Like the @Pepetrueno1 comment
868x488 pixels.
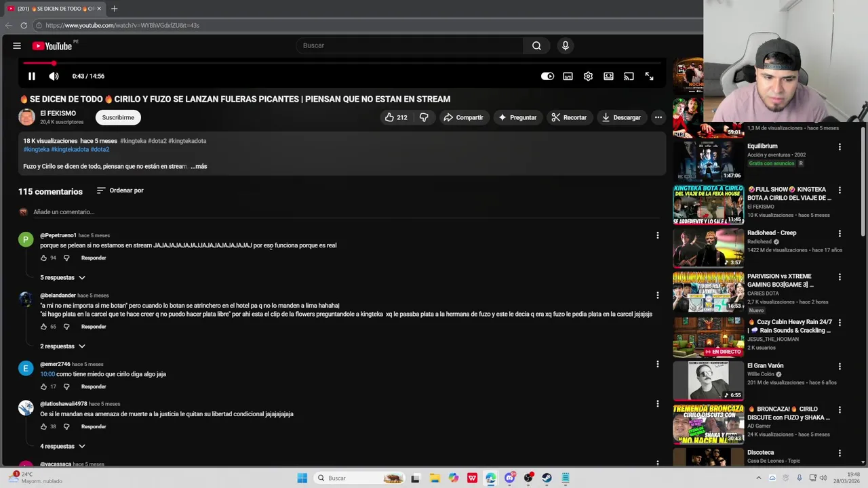[43, 258]
